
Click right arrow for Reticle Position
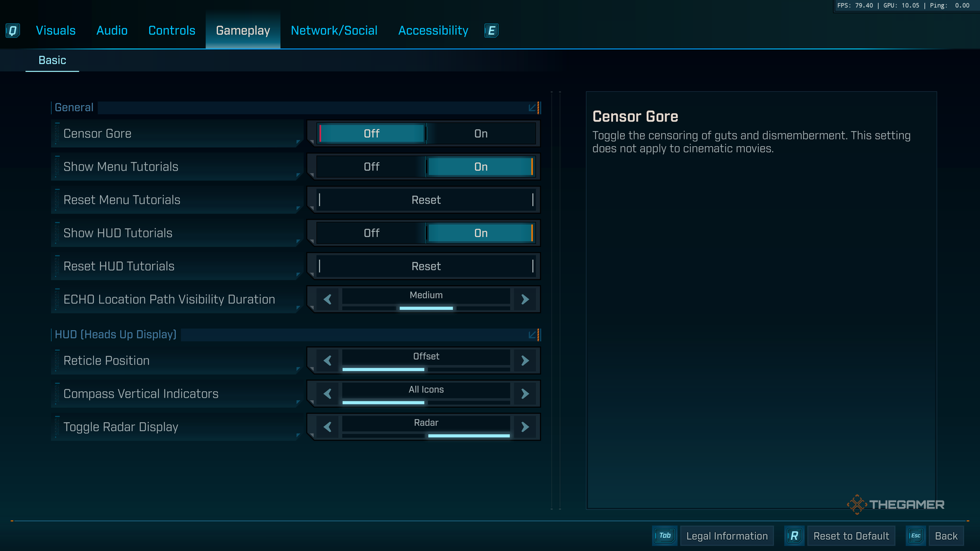525,360
